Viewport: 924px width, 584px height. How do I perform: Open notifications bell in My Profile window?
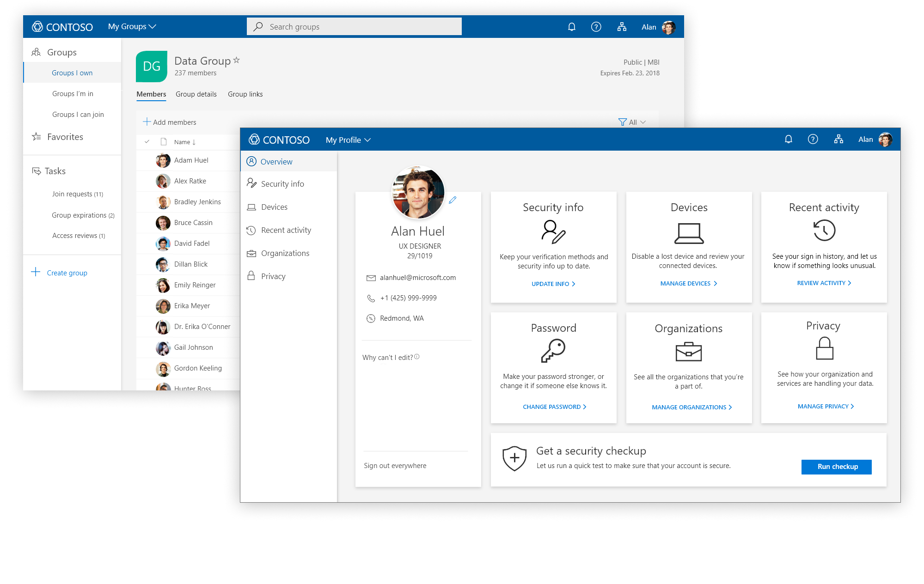[x=788, y=139]
